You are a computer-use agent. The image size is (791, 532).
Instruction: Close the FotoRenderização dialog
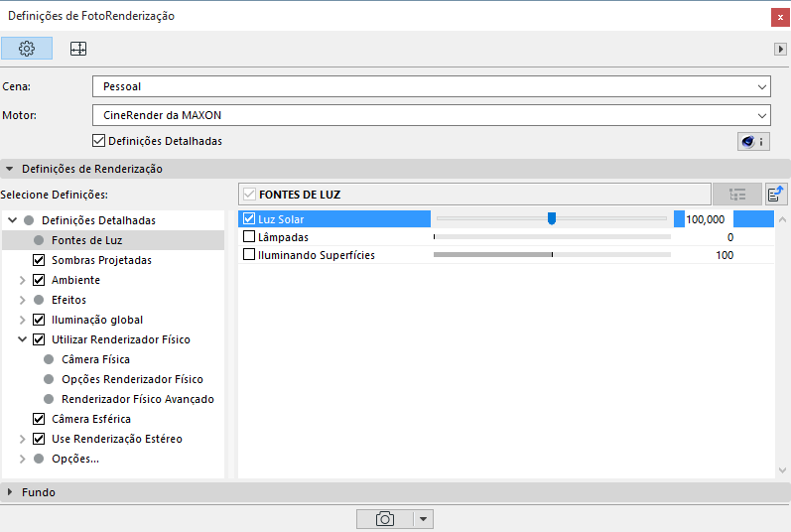pyautogui.click(x=780, y=17)
